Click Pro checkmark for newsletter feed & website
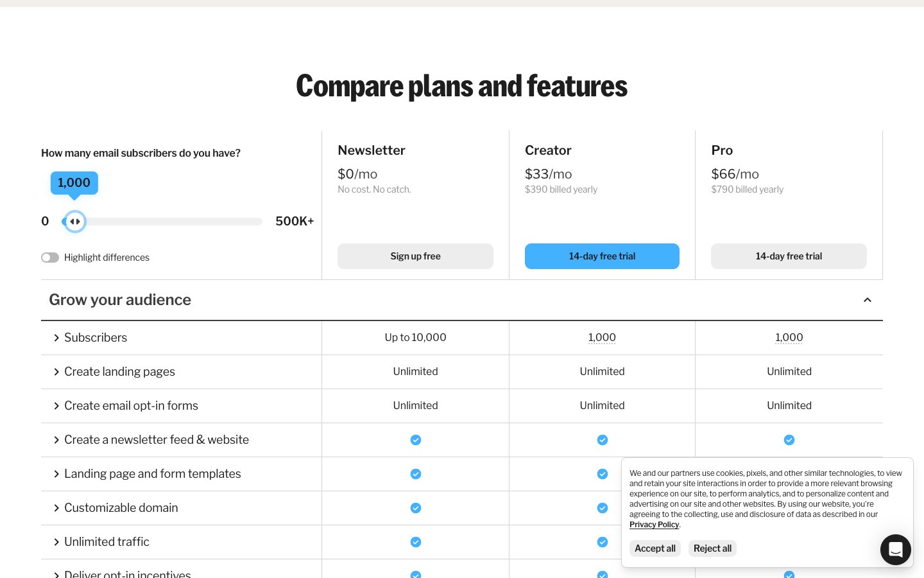 789,440
